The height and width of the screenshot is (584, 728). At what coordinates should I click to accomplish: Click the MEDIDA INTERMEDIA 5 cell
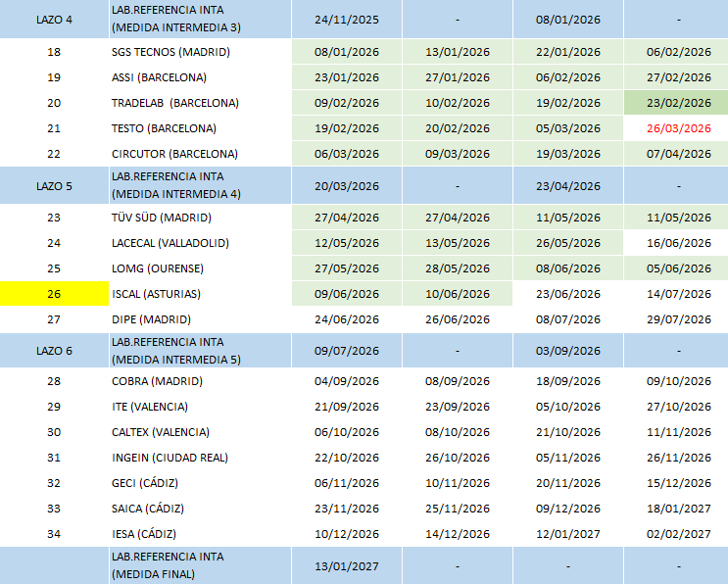[200, 351]
